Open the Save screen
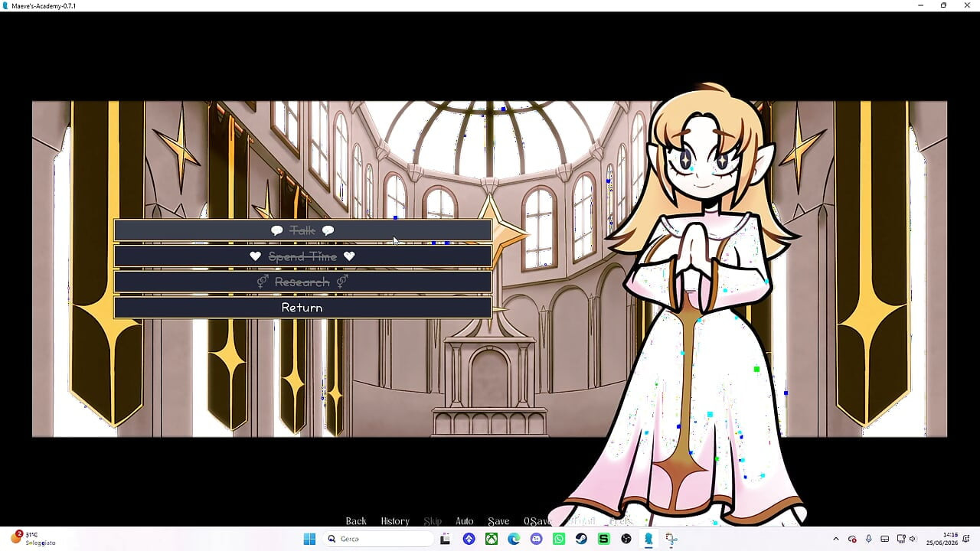 click(x=498, y=521)
